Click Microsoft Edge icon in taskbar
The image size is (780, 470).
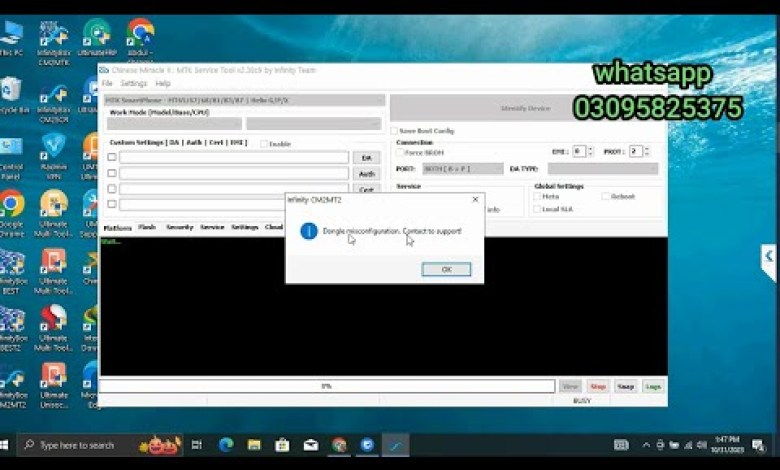[x=226, y=445]
